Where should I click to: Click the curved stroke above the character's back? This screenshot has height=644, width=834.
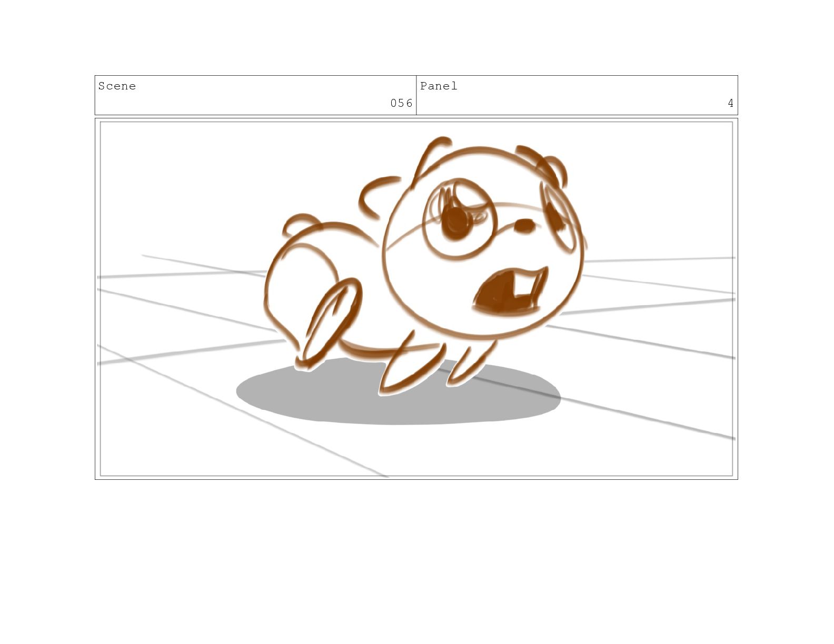[x=376, y=196]
